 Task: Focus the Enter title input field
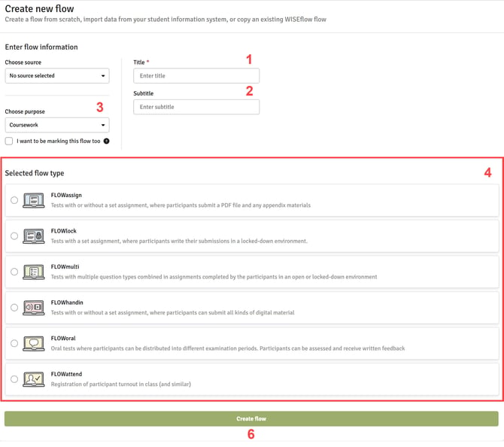tap(196, 76)
